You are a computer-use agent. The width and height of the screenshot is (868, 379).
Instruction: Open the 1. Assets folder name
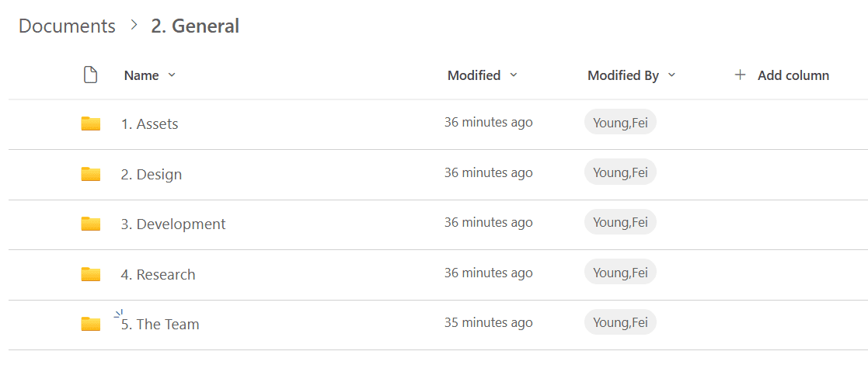pyautogui.click(x=150, y=124)
